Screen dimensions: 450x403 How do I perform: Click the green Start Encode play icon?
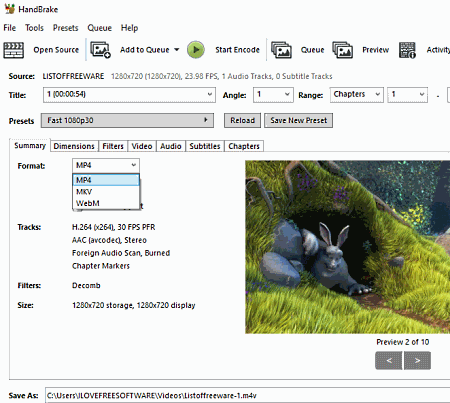click(x=196, y=50)
